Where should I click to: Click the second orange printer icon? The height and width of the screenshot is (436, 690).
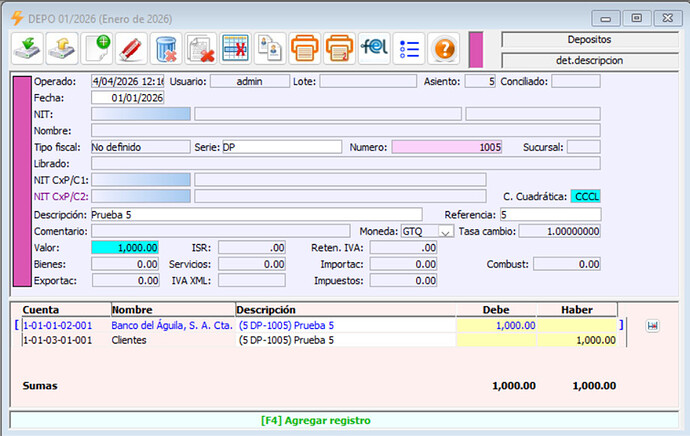pyautogui.click(x=339, y=48)
